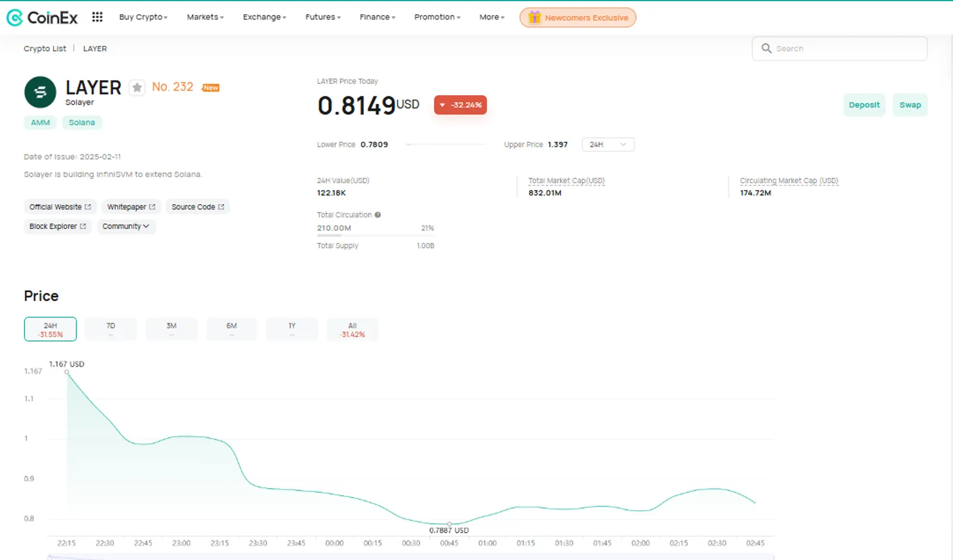
Task: Click the 0.8149 USD price text
Action: tap(368, 105)
